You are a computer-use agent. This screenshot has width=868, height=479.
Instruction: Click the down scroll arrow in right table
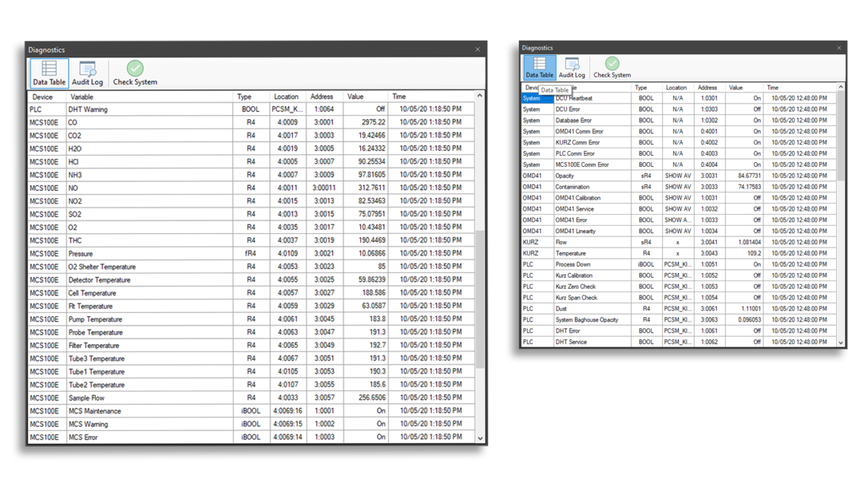pyautogui.click(x=842, y=343)
